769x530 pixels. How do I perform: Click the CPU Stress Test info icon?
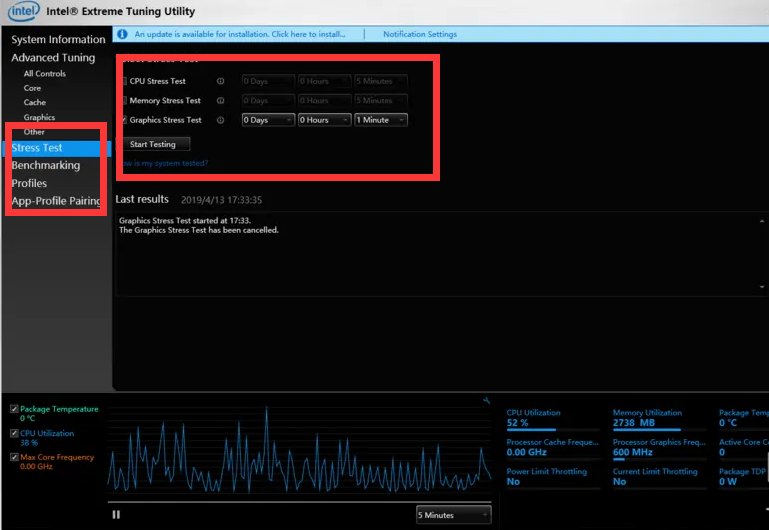(x=221, y=81)
